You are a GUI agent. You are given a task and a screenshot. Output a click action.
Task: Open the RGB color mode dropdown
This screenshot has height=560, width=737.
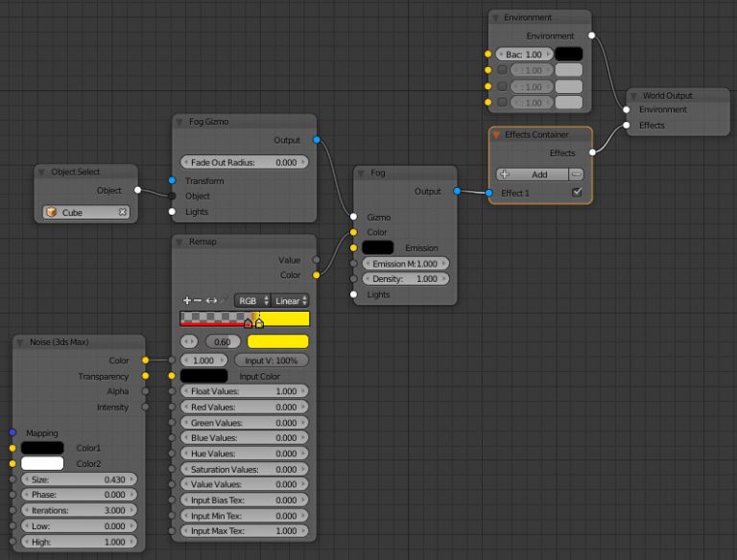point(252,301)
